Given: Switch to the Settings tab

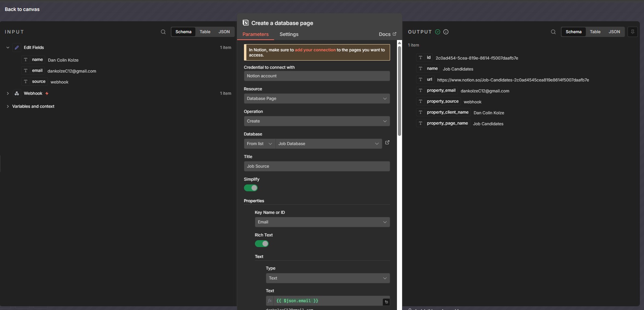Looking at the screenshot, I should click(x=289, y=34).
